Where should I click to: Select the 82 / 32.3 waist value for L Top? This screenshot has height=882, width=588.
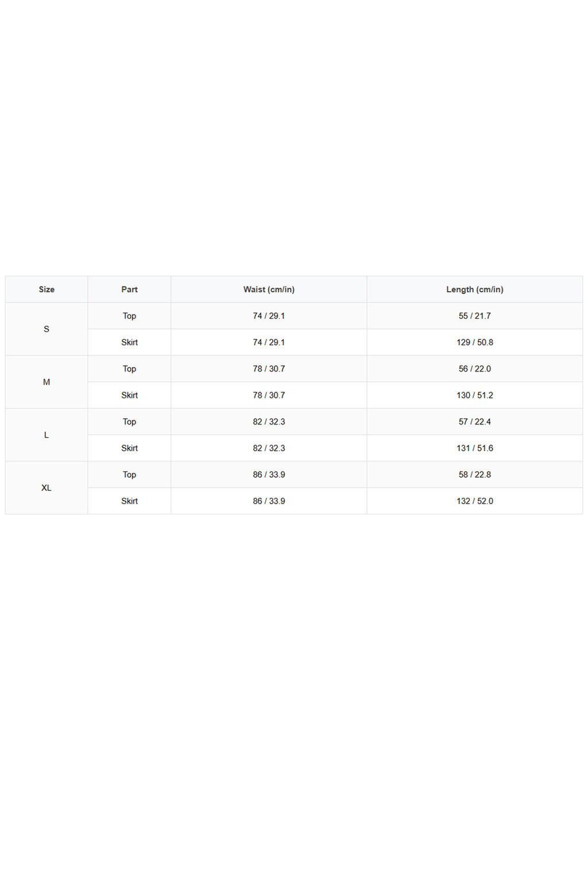(x=269, y=421)
